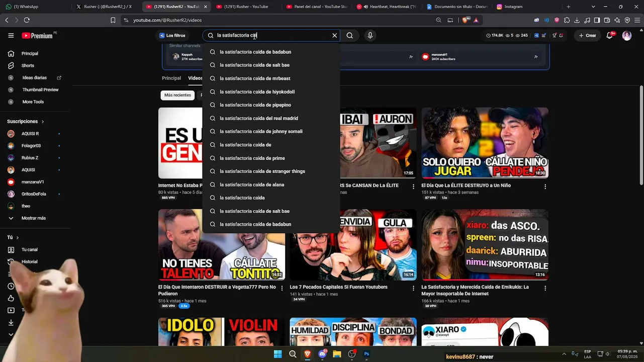Open the browser tab list dropdown arrow
This screenshot has width=644, height=362.
593,7
